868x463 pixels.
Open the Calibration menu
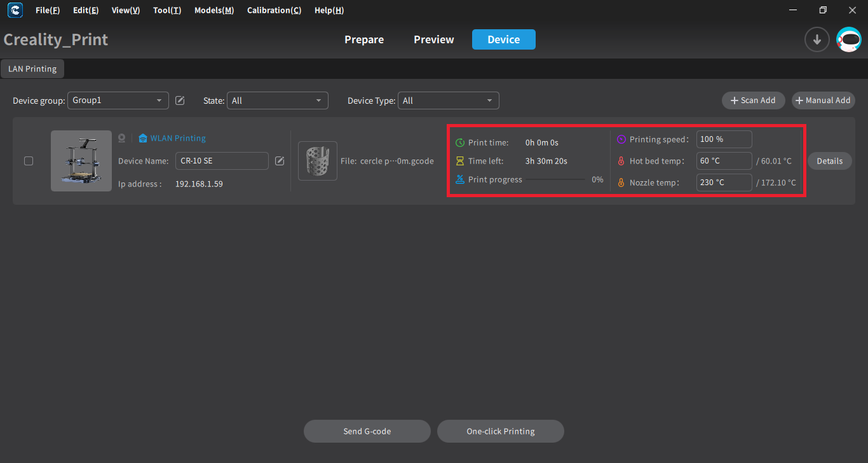click(275, 10)
